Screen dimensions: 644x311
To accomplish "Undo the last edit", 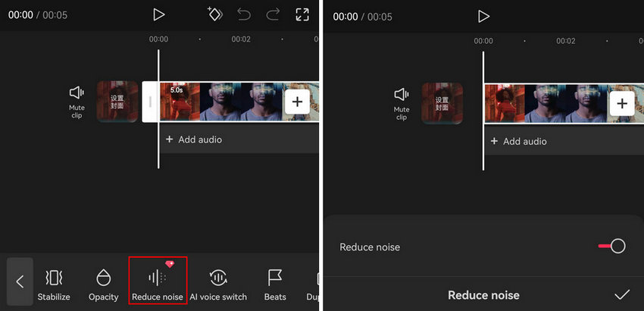I will tap(244, 15).
